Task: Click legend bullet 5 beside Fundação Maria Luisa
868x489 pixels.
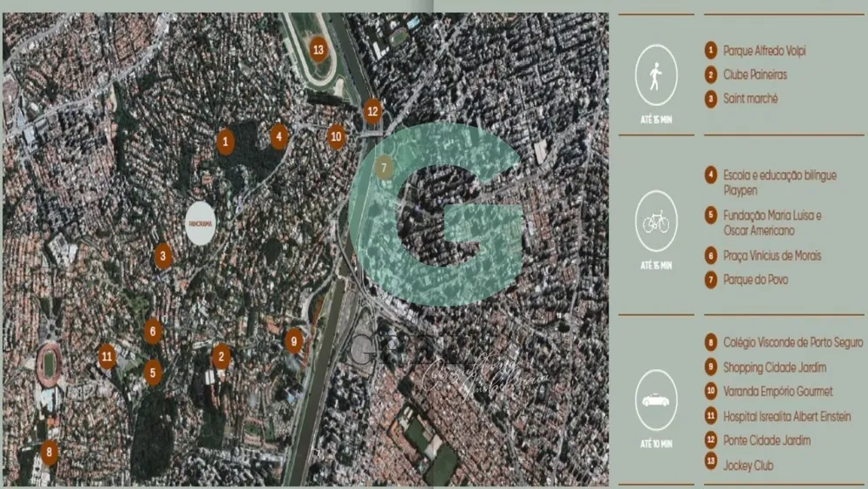Action: [711, 215]
